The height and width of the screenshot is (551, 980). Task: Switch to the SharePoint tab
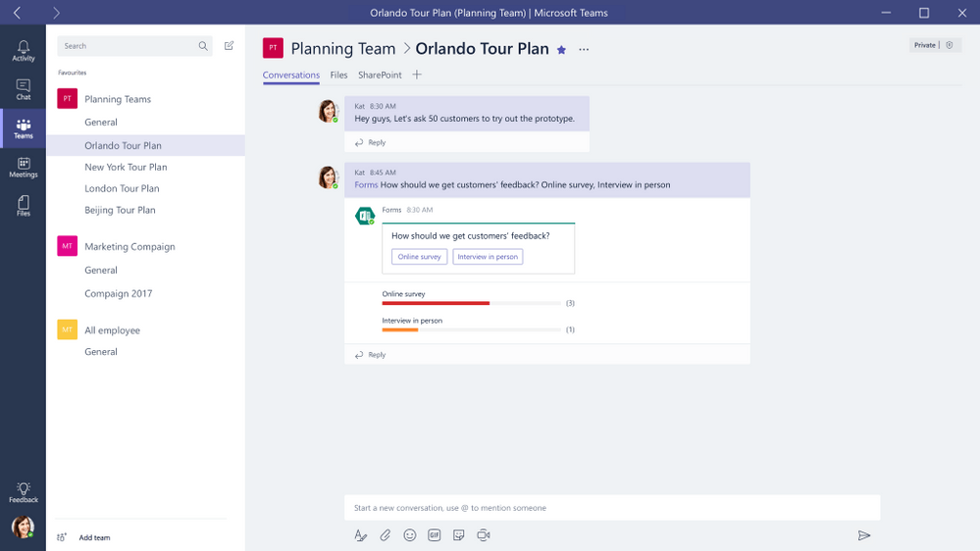(x=380, y=75)
